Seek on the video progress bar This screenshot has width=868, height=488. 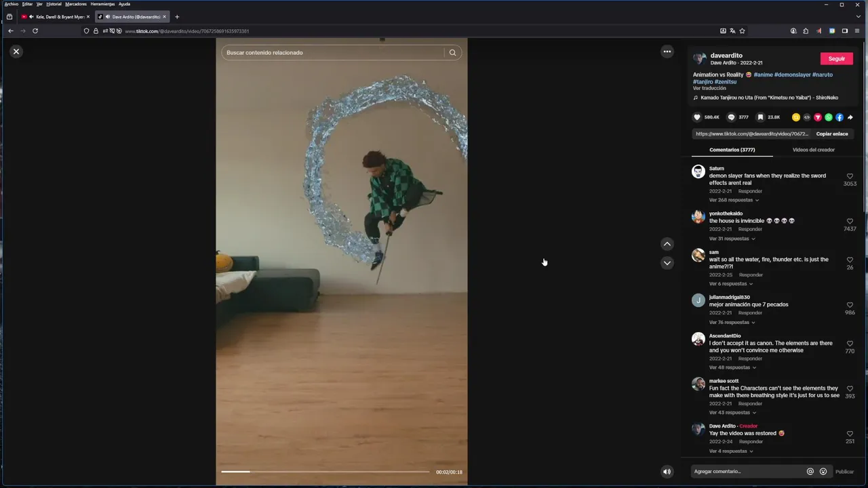pos(325,472)
